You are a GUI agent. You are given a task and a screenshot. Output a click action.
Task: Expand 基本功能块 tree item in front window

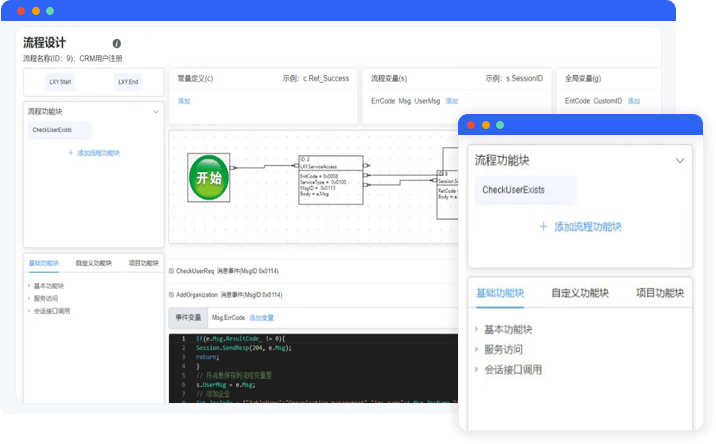tap(478, 329)
